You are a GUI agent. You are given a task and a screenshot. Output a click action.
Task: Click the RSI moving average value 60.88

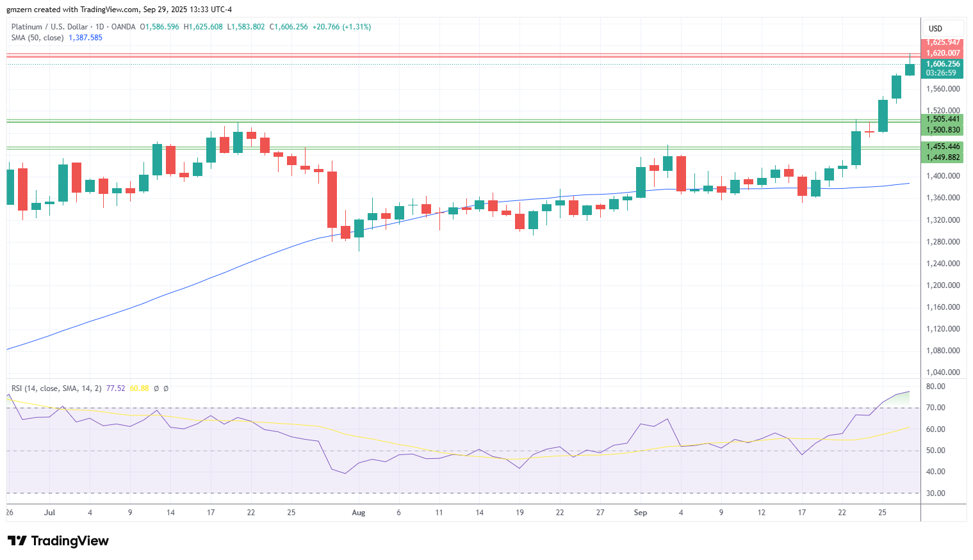[x=139, y=388]
